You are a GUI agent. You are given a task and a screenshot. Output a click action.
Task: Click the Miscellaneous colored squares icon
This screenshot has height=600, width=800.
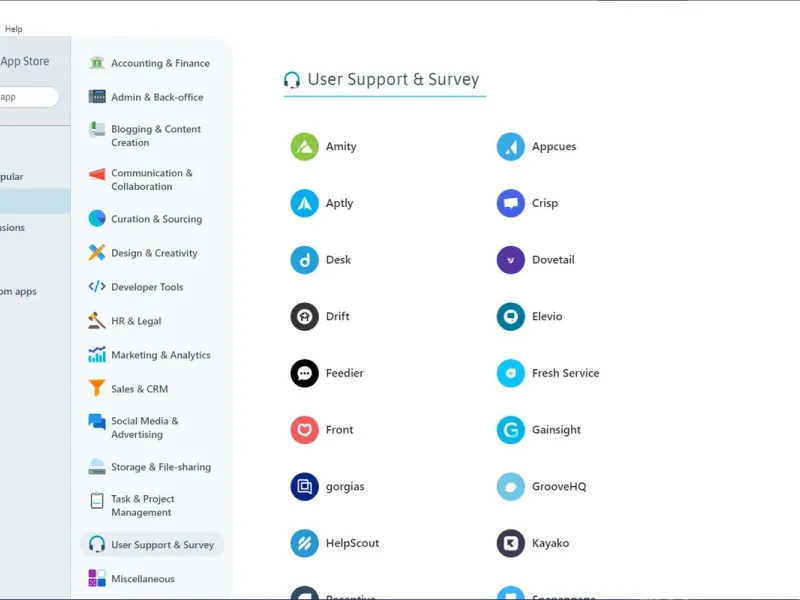[x=96, y=578]
